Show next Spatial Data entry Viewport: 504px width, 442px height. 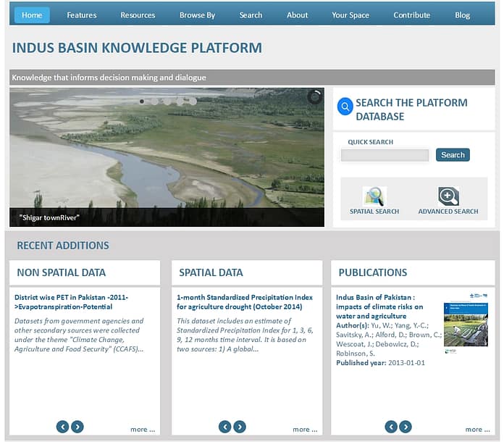click(240, 427)
